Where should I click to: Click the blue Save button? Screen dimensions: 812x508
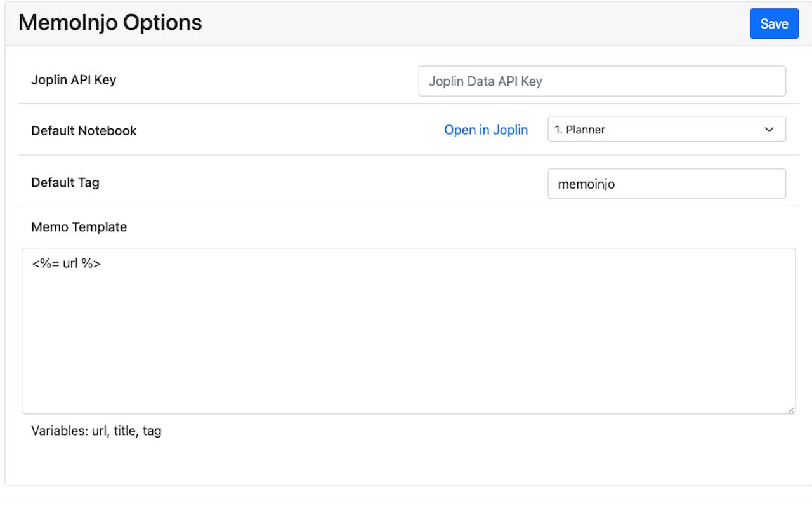[x=774, y=23]
